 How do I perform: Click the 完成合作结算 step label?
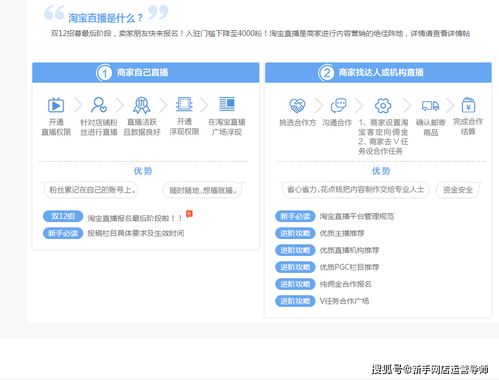click(468, 126)
